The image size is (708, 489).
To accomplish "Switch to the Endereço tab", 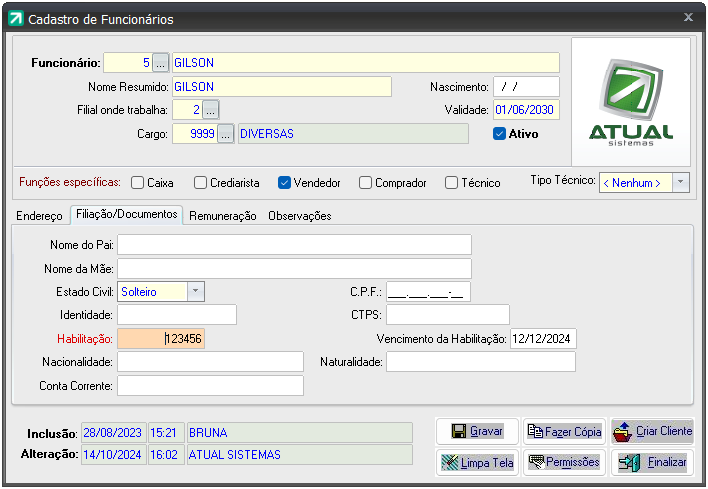I will click(x=39, y=216).
